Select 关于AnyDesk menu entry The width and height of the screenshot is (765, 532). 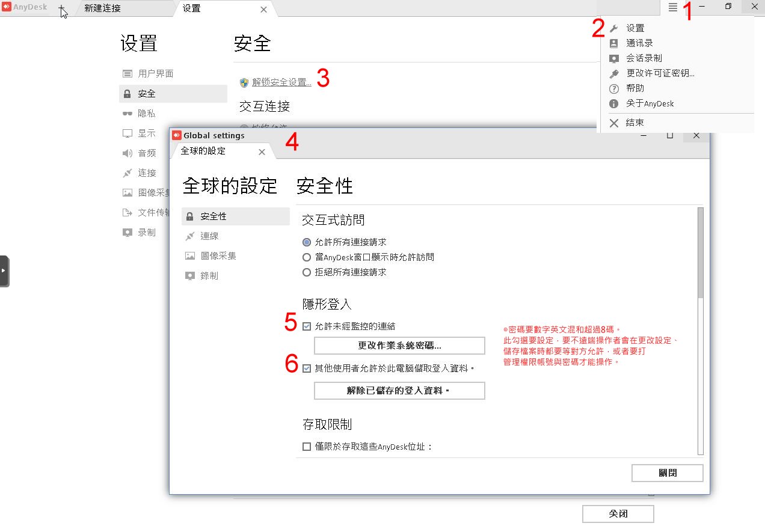pyautogui.click(x=650, y=103)
